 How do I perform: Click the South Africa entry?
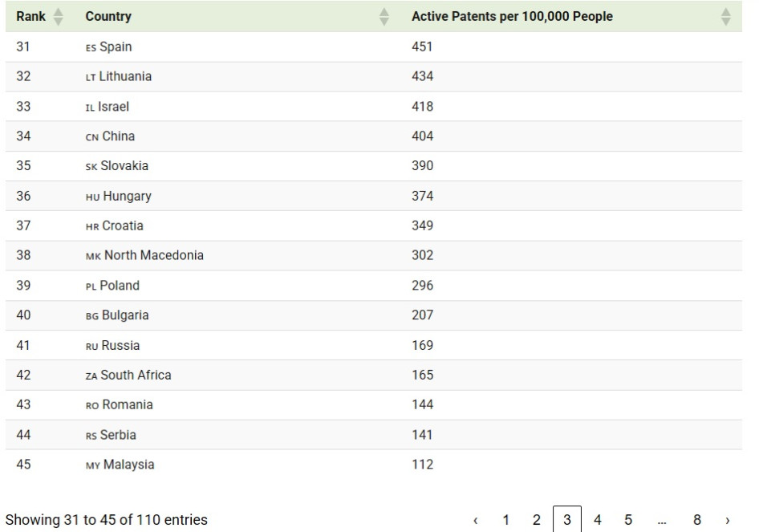tap(136, 375)
